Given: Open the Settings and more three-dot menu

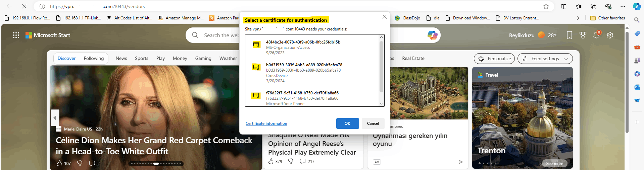Looking at the screenshot, I should [623, 6].
